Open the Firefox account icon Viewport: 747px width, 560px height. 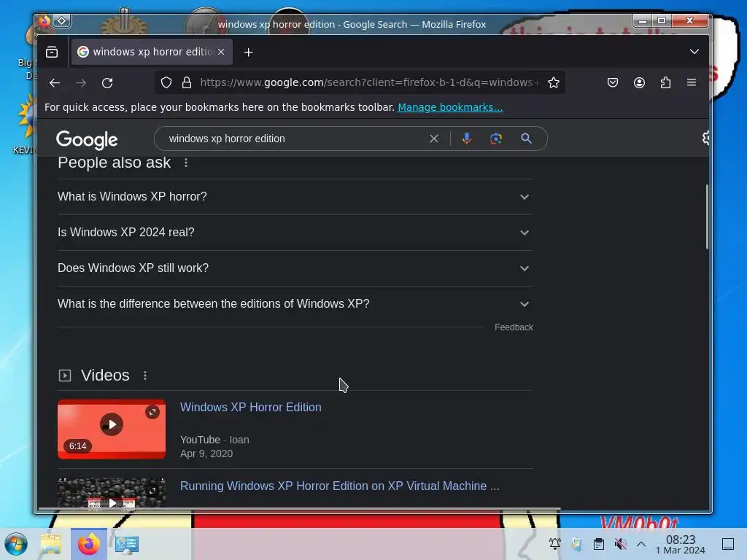639,83
